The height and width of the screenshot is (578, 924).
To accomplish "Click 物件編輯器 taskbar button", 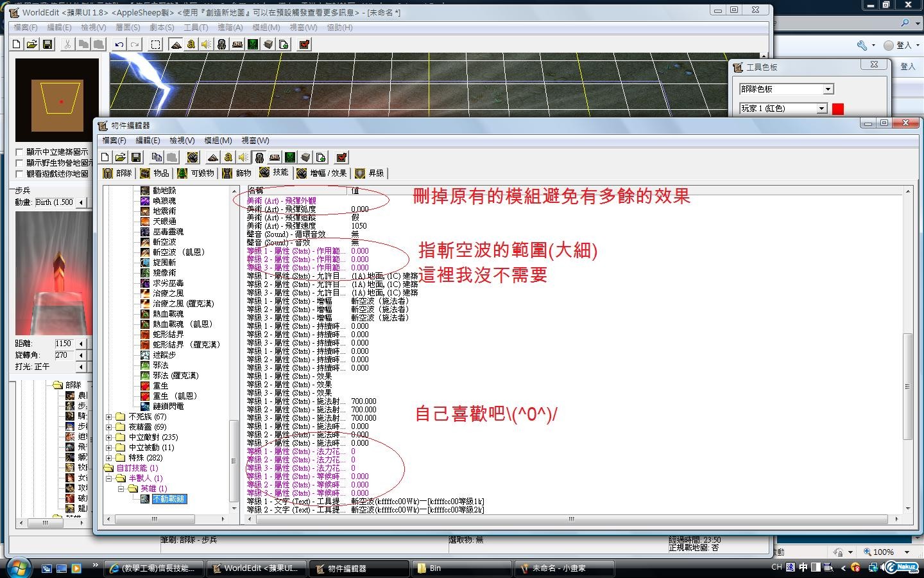I will point(359,568).
